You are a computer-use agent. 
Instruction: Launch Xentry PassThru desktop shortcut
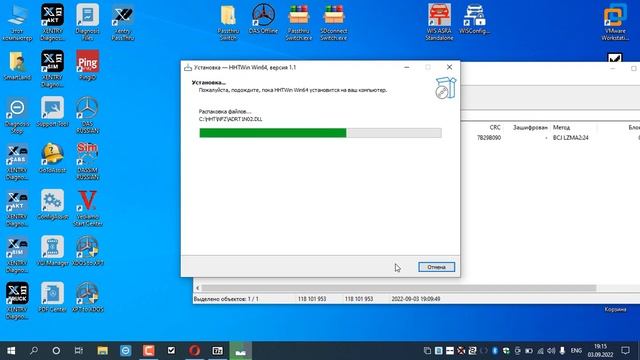(122, 22)
